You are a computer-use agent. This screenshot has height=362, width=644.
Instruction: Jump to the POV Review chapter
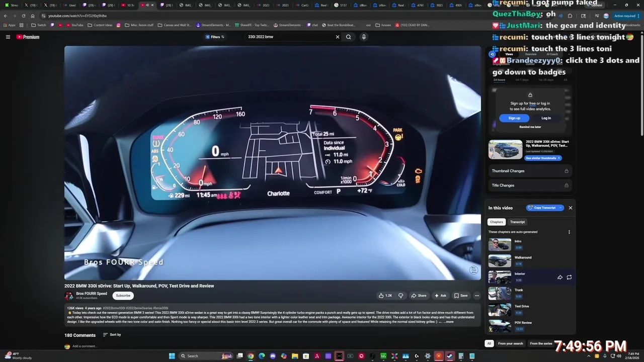tap(530, 325)
